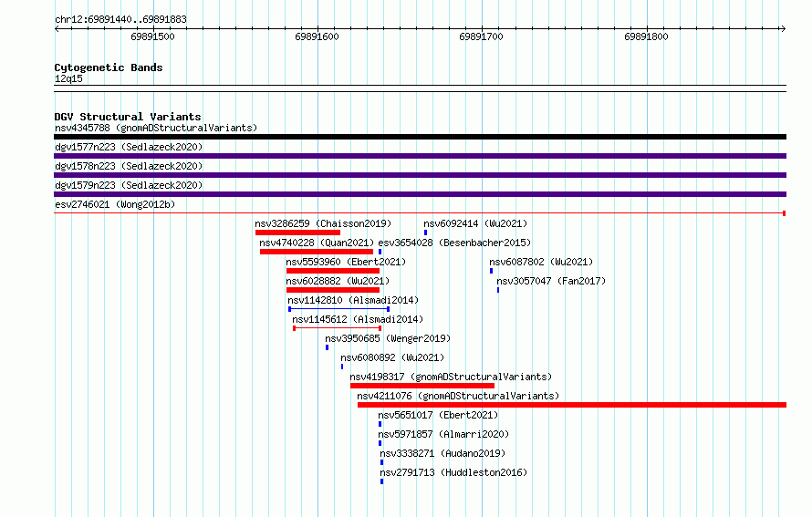Click the nsv4345788 gnomAD variant label
812x517 pixels.
156,128
